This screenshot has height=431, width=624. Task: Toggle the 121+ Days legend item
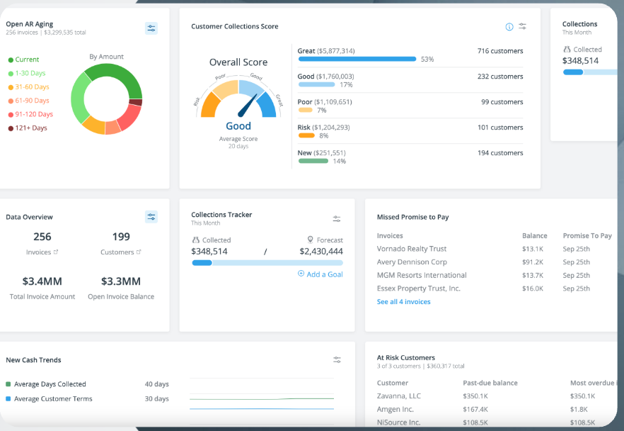(x=29, y=128)
